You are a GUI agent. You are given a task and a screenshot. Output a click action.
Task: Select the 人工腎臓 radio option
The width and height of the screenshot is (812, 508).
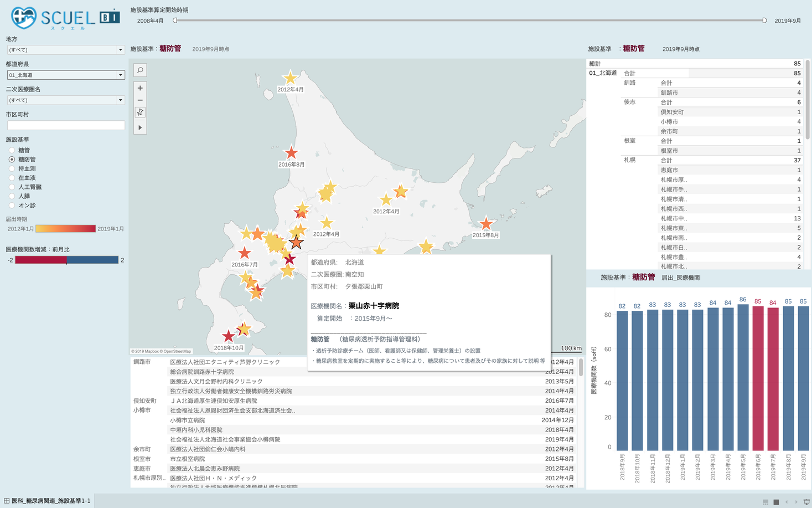point(12,187)
